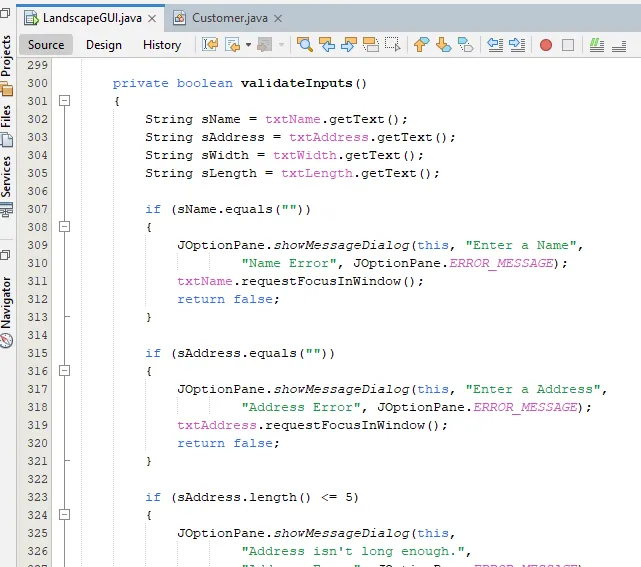
Task: Click the "Enter a Address" string literal
Action: 533,389
